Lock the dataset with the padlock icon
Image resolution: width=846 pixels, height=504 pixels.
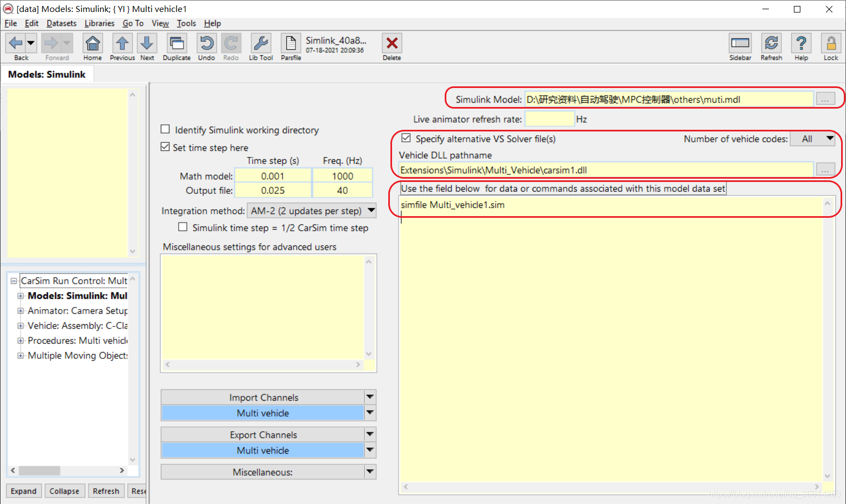[x=831, y=43]
